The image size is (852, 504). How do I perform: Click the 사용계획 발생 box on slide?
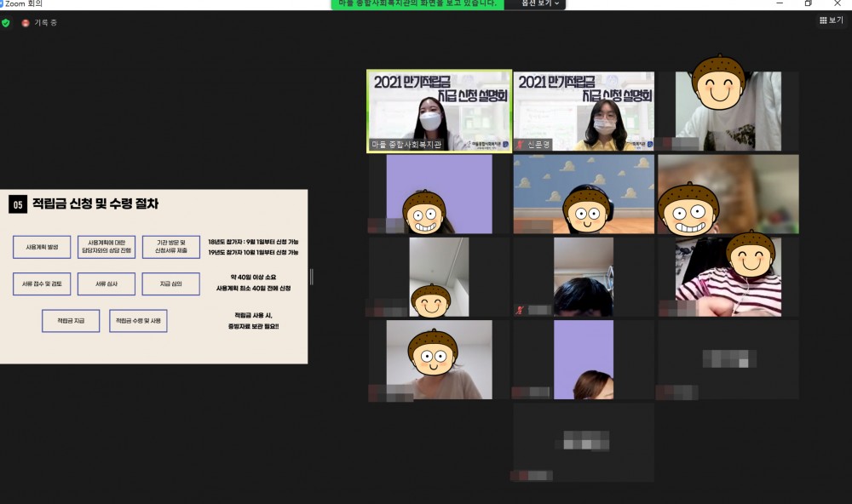click(x=42, y=247)
